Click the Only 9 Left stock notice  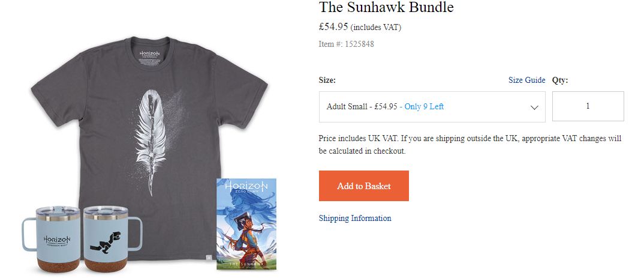click(x=425, y=106)
